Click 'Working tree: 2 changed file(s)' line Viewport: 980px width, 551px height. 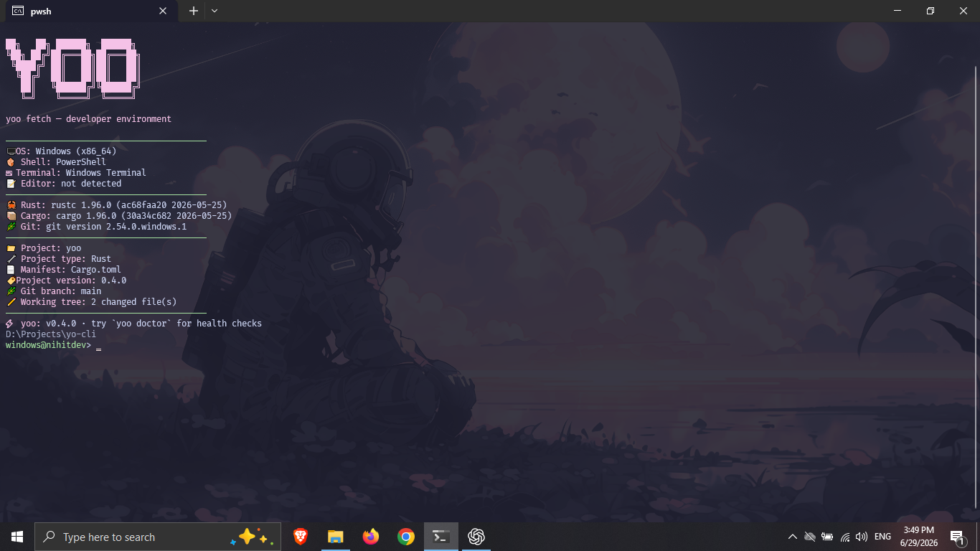point(91,302)
